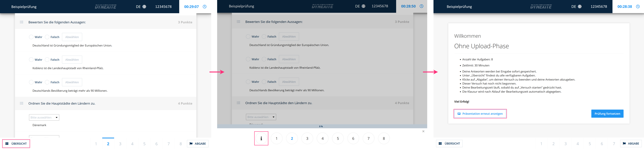Click the '3 Punkte' label in 00:29:07 screen
This screenshot has width=644, height=149.
tap(185, 22)
